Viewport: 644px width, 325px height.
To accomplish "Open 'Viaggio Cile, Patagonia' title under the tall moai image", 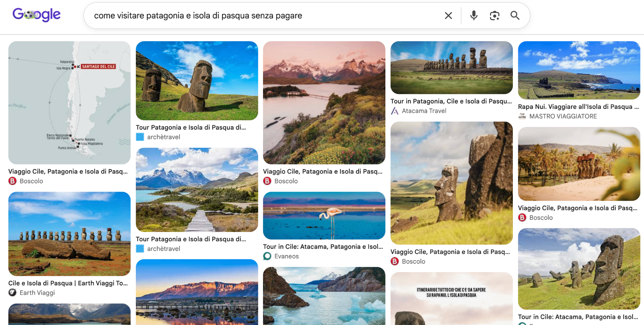I will pyautogui.click(x=450, y=252).
